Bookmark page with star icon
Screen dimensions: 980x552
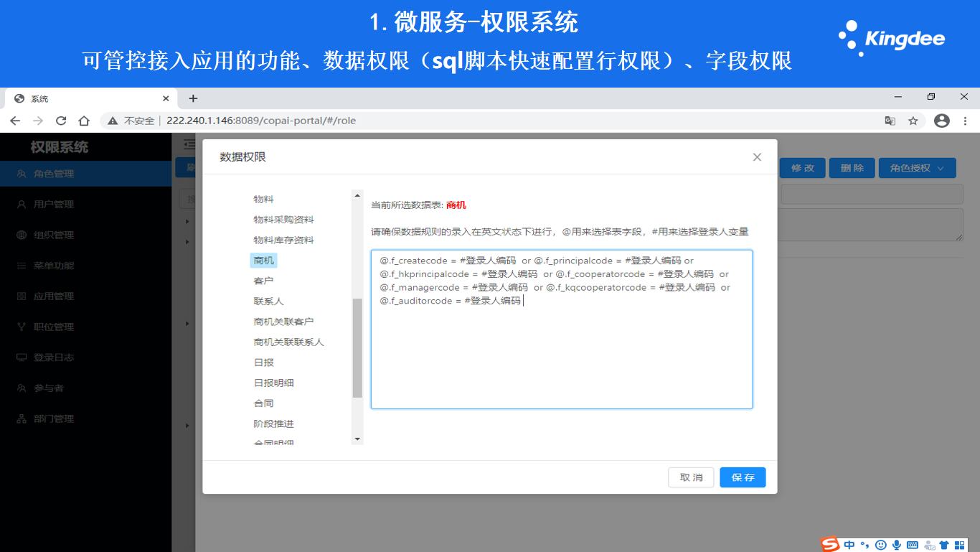click(913, 121)
